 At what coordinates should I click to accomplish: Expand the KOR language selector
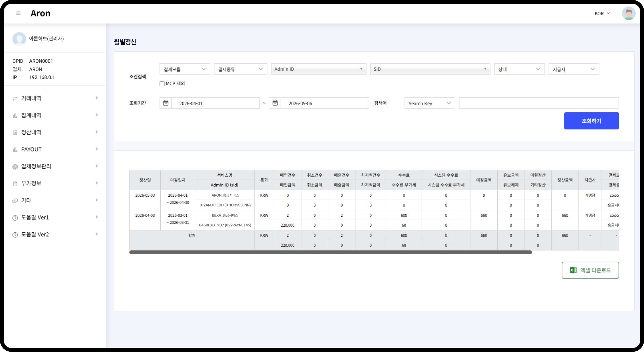tap(602, 14)
